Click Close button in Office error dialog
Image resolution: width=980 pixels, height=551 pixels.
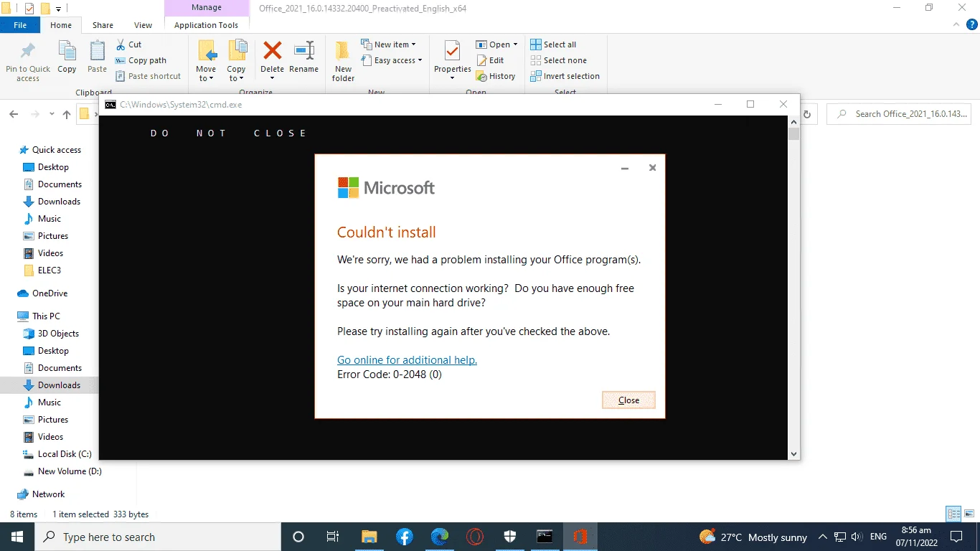[628, 400]
